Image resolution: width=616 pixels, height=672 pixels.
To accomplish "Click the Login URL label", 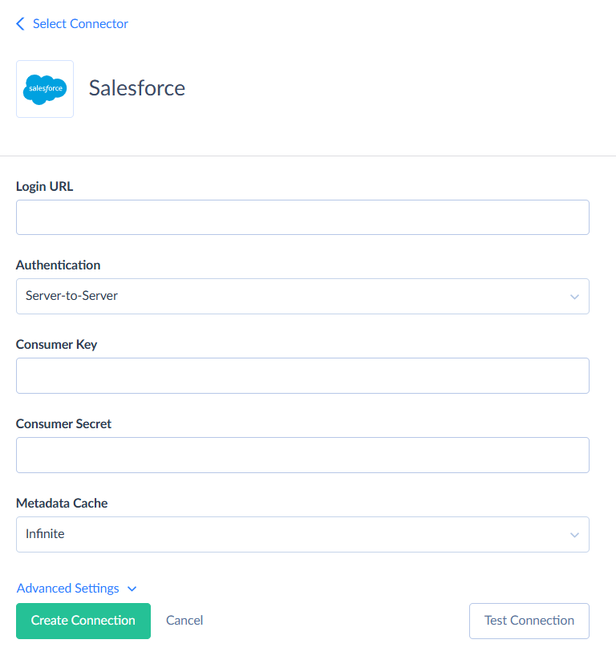I will click(x=44, y=186).
